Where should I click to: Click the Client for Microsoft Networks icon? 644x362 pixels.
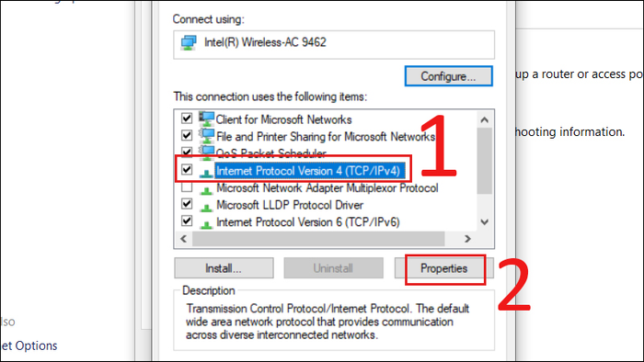coord(207,119)
